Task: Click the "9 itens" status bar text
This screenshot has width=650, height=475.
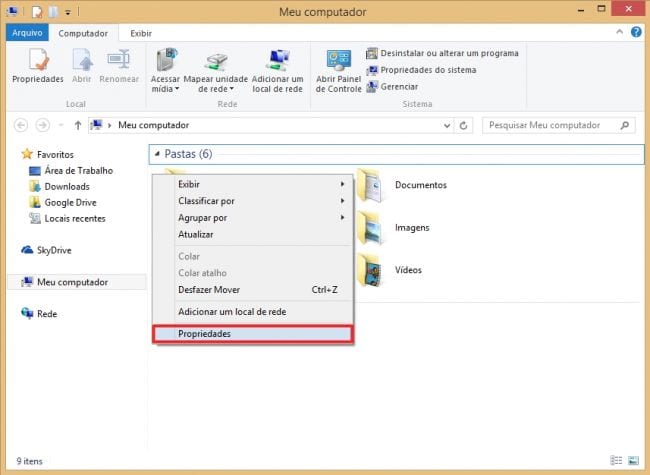Action: [29, 461]
